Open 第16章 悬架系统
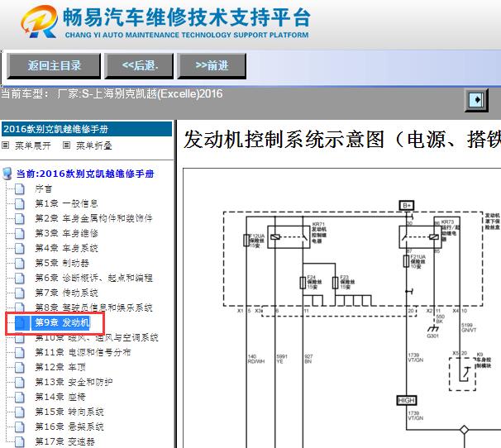 (69, 427)
